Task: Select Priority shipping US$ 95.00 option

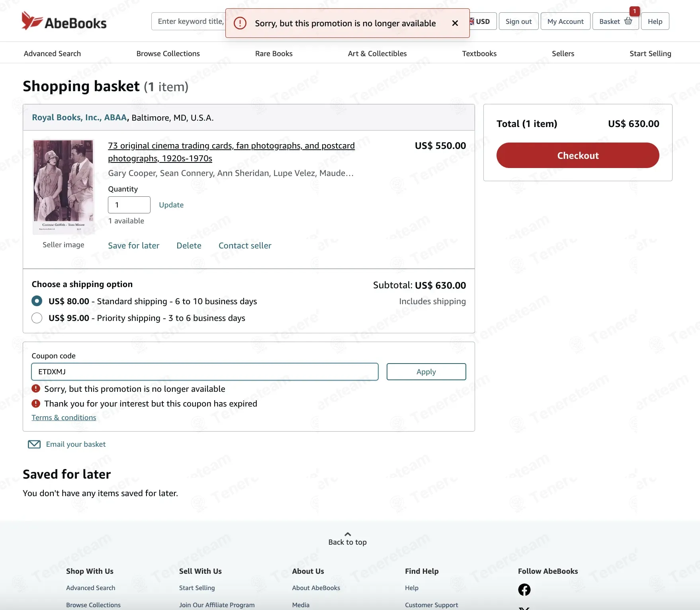Action: coord(37,318)
